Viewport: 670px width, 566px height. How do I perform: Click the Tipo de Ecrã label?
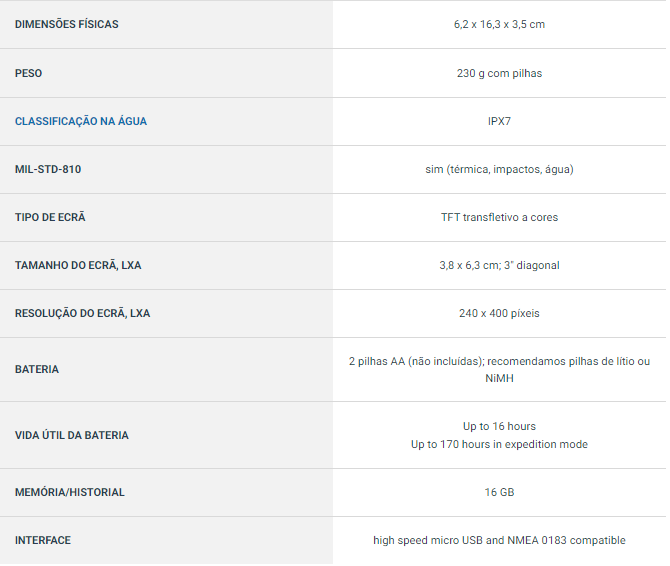tap(57, 217)
